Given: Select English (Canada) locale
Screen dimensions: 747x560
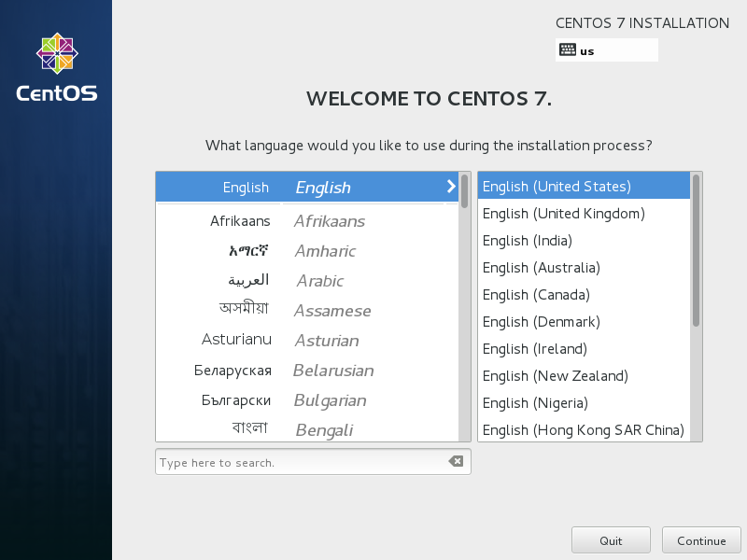Looking at the screenshot, I should point(584,295).
